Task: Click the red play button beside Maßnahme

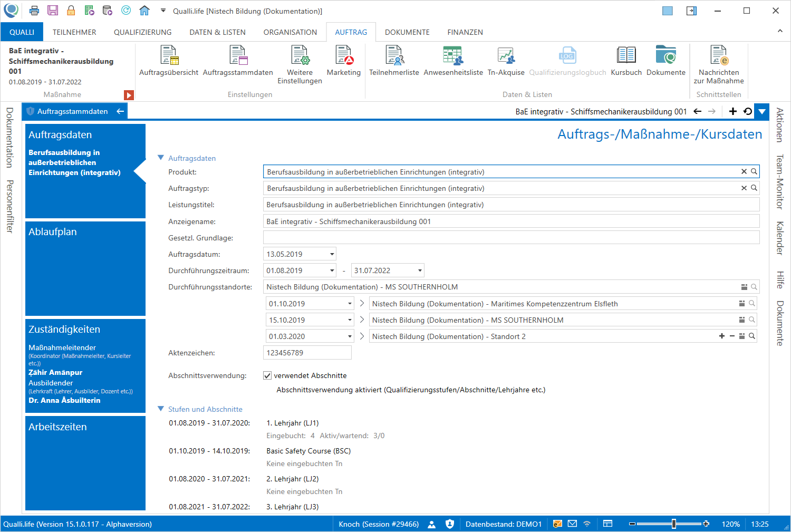Action: (x=129, y=95)
